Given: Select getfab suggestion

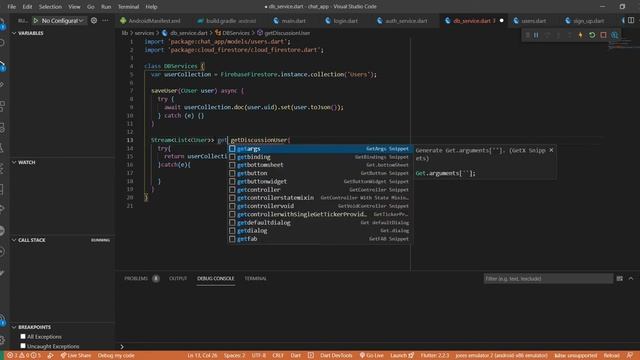Looking at the screenshot, I should [x=320, y=239].
